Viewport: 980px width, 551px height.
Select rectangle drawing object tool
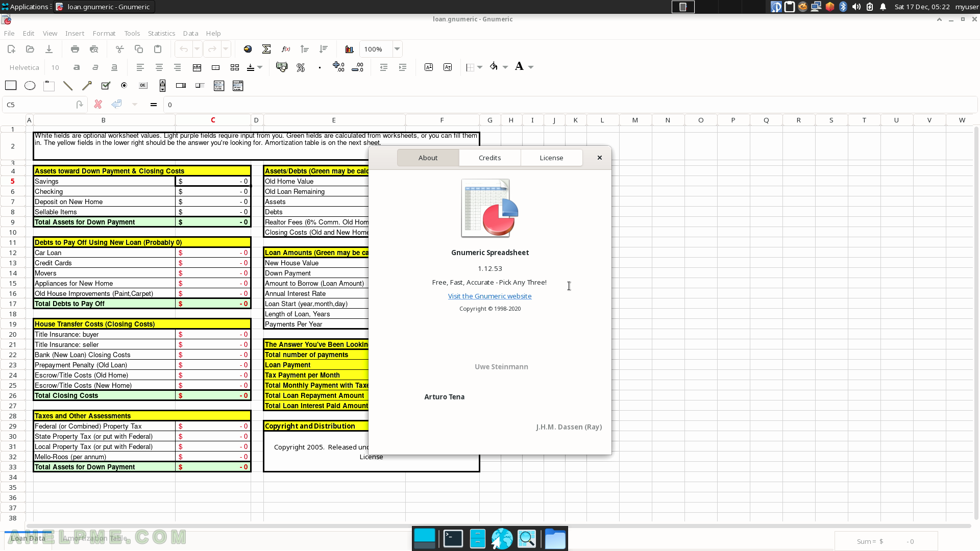coord(11,85)
